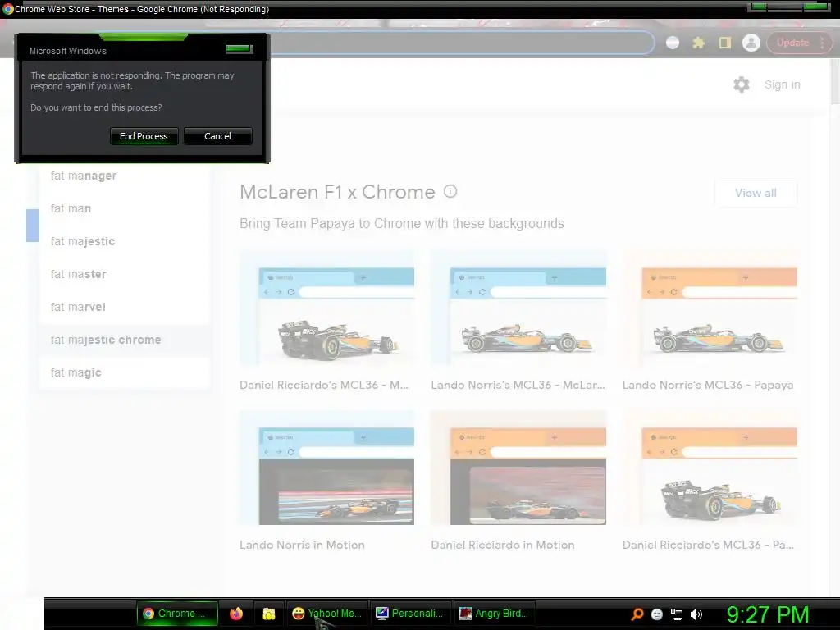Click the round extension icon beside the address bar
Screen dimensions: 840x630
[x=673, y=43]
